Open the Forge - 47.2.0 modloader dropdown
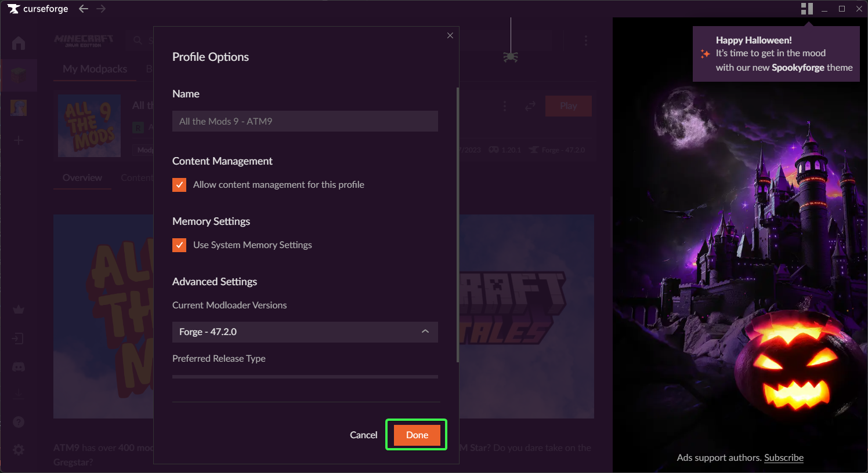This screenshot has height=473, width=868. (x=305, y=332)
